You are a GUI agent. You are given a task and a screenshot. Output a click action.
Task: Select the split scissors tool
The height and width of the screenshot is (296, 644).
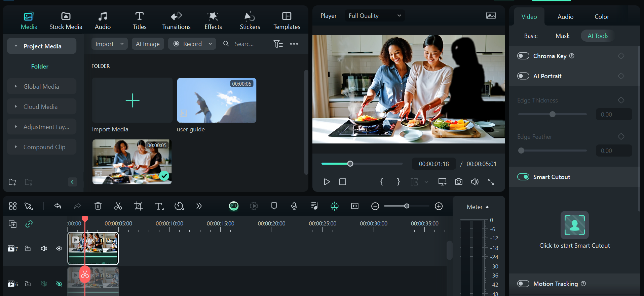pyautogui.click(x=118, y=206)
